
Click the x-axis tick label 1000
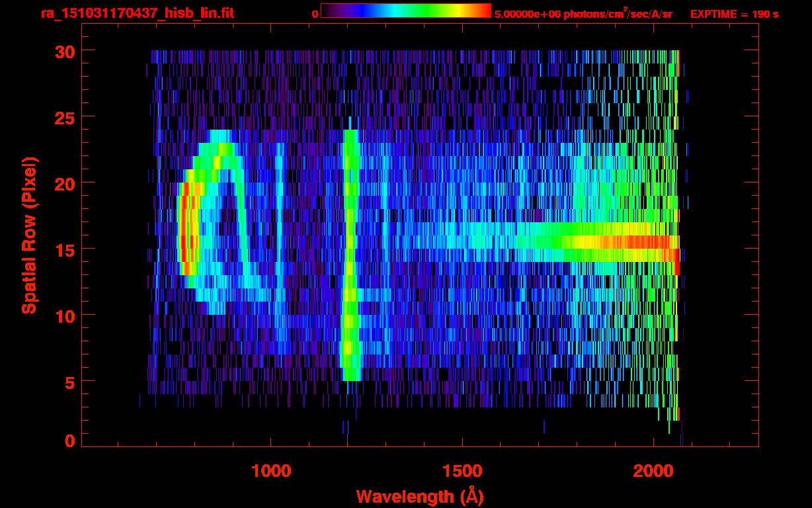coord(271,471)
